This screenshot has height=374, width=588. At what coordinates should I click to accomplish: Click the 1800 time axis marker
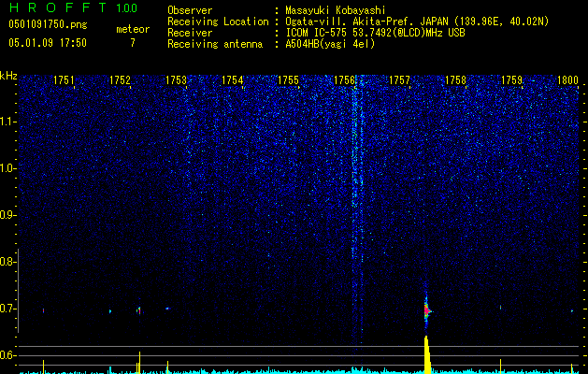click(x=567, y=80)
